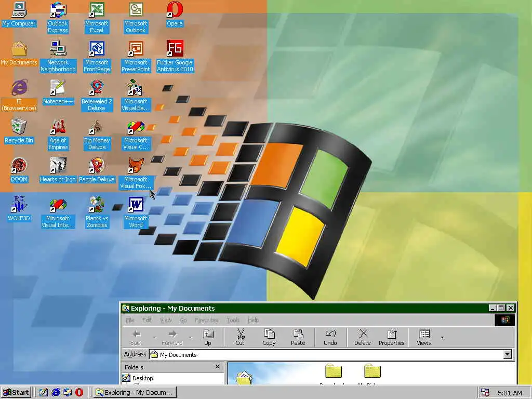Click the Back toolbar button

click(137, 337)
